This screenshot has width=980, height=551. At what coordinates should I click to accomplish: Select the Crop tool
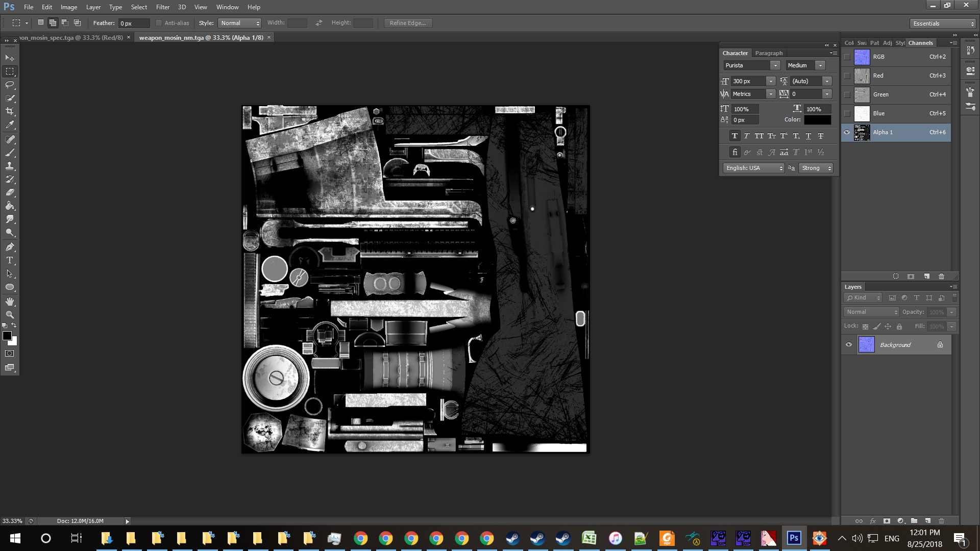10,111
